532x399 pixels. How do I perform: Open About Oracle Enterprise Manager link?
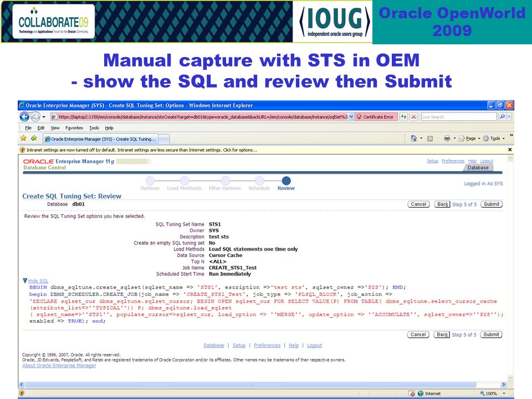59,365
